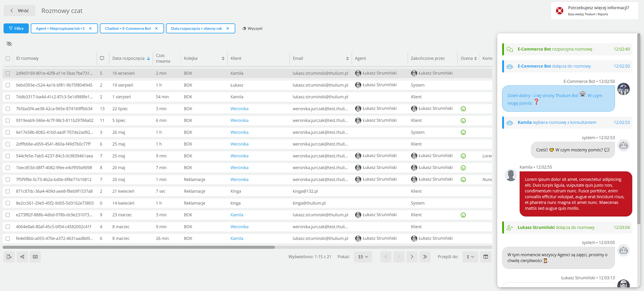Viewport: 644px width, 291px height.
Task: Click the Agent column header
Action: [360, 58]
